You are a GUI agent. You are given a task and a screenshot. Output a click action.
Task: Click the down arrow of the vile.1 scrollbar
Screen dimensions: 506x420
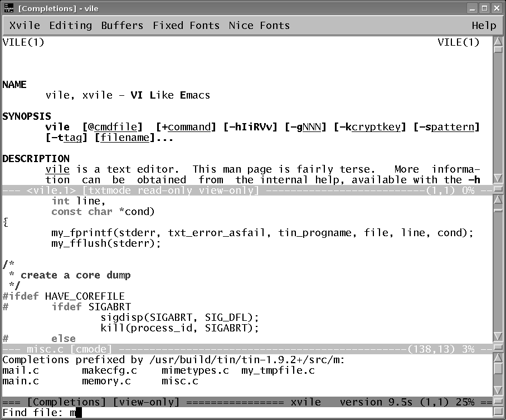tap(498, 179)
